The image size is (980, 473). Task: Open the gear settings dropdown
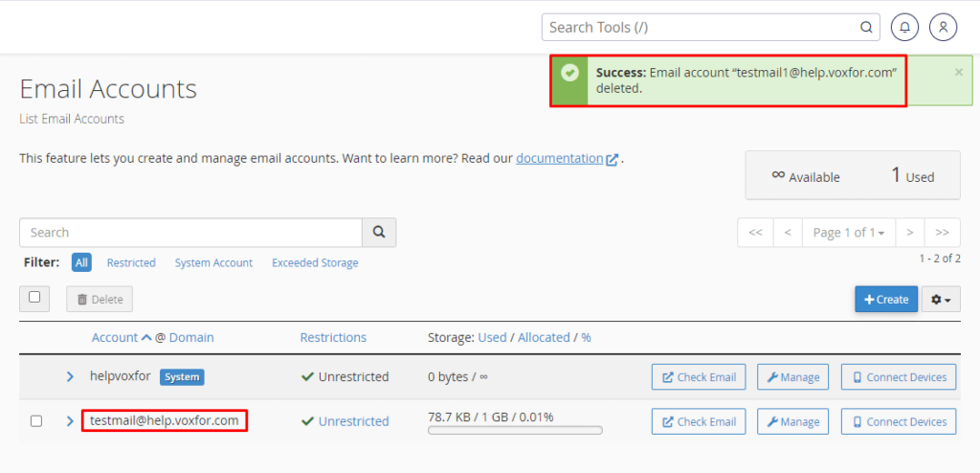tap(942, 300)
